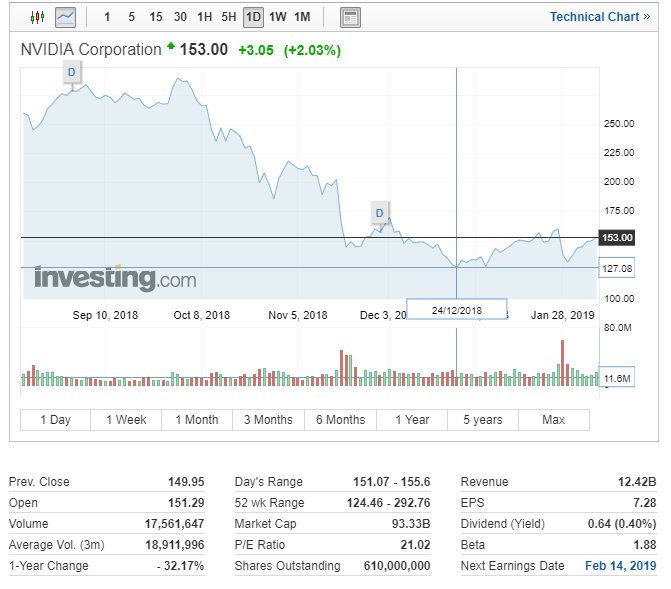Click the +3.05 price change figure
The width and height of the screenshot is (671, 589).
[256, 51]
